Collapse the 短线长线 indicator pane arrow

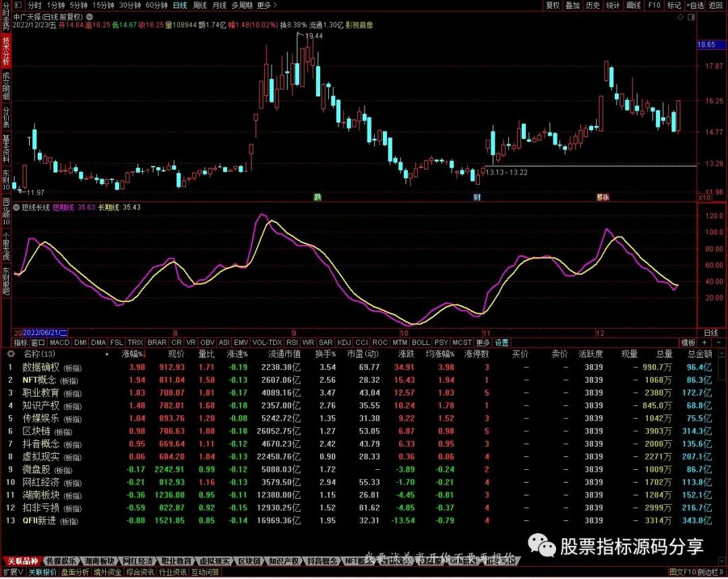pyautogui.click(x=16, y=208)
